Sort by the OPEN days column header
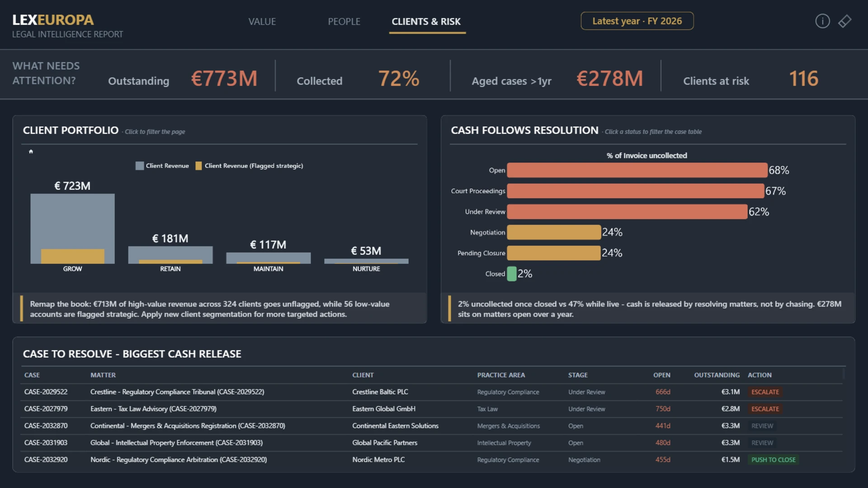The height and width of the screenshot is (488, 868). pos(662,375)
